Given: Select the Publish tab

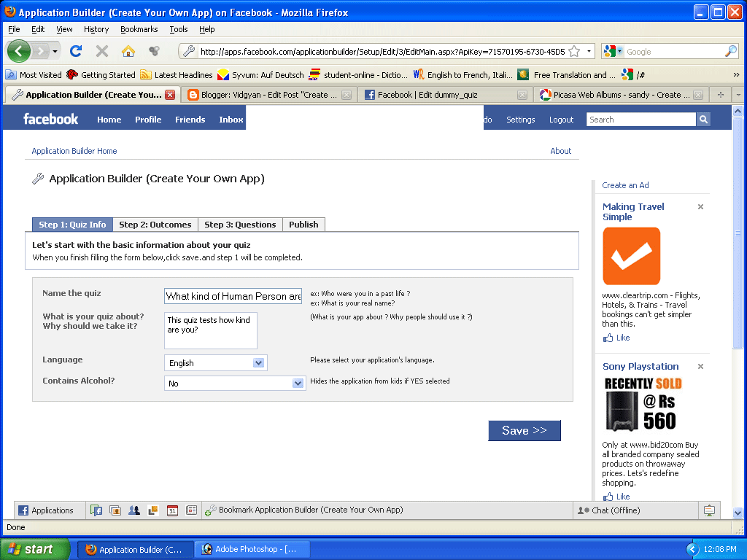Looking at the screenshot, I should [303, 225].
